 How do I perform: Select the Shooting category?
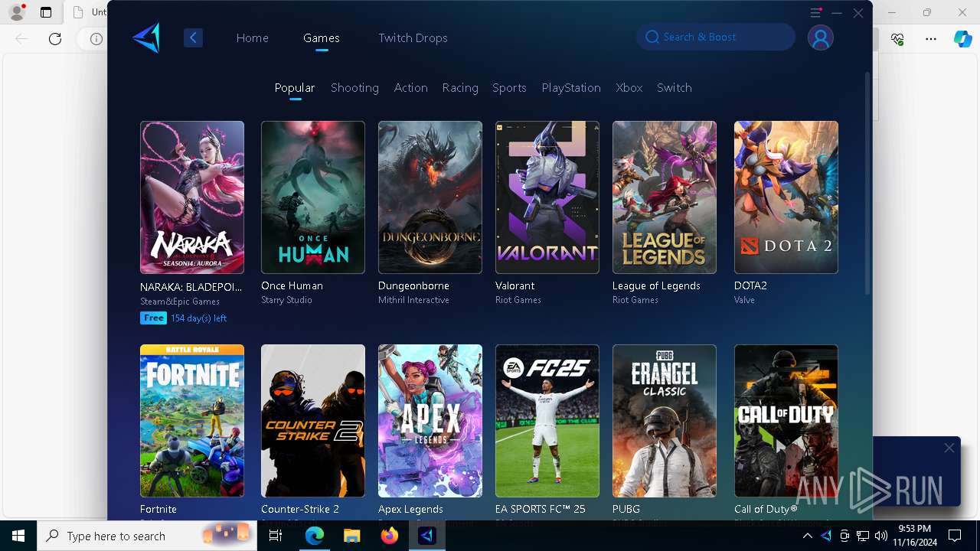pos(354,88)
